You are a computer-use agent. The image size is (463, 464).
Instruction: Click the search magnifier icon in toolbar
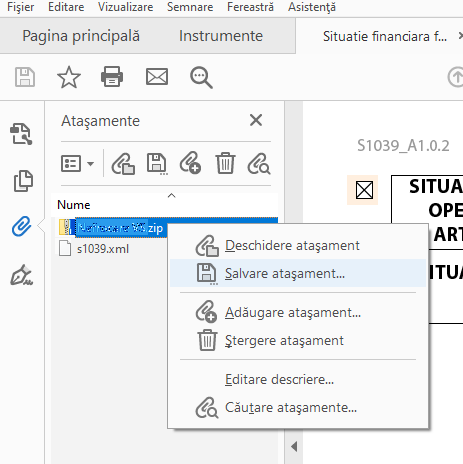[x=201, y=77]
